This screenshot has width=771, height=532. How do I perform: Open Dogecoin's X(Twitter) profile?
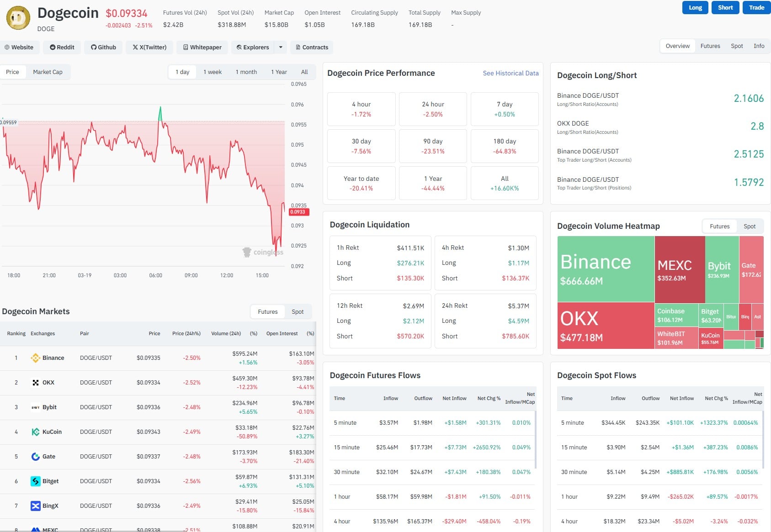[x=149, y=47]
